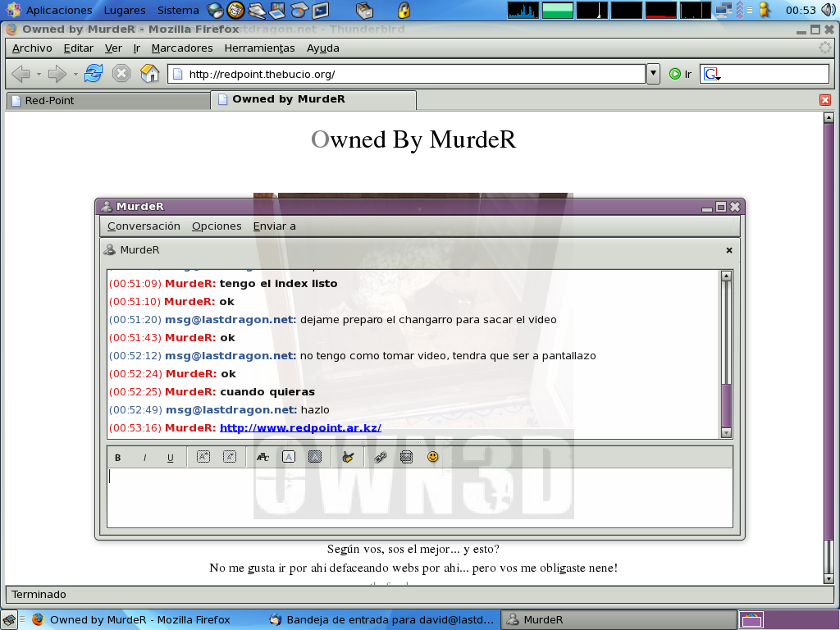840x630 pixels.
Task: Toggle italic text formatting in chat
Action: pyautogui.click(x=144, y=458)
